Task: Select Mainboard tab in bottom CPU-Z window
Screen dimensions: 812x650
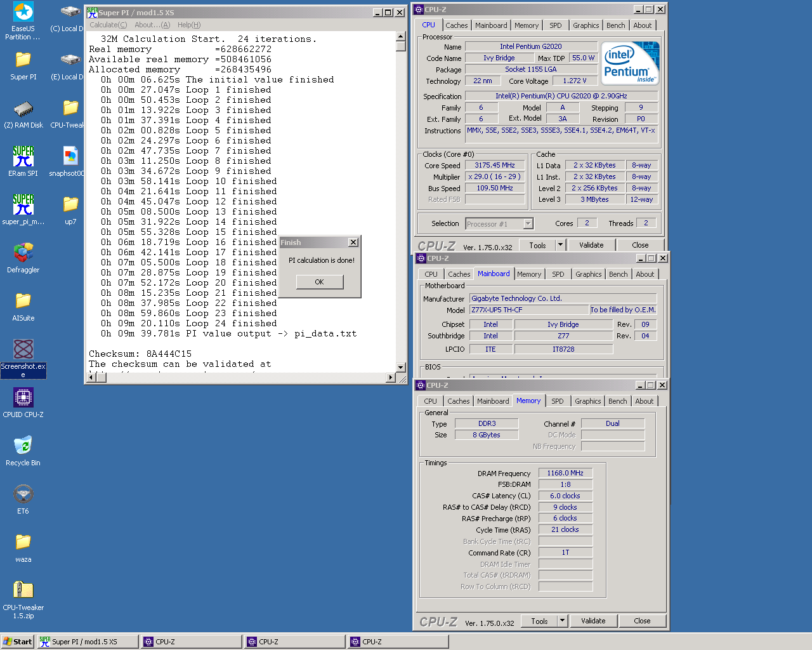Action: point(493,401)
